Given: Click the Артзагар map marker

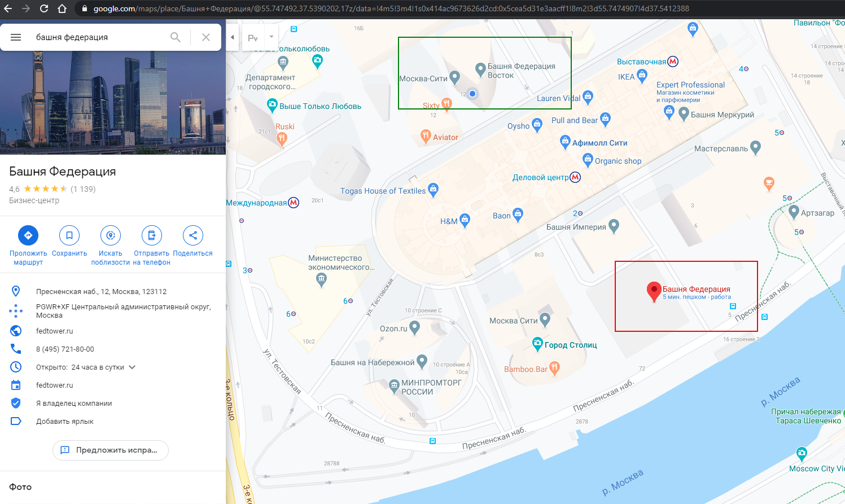Looking at the screenshot, I should click(x=794, y=212).
